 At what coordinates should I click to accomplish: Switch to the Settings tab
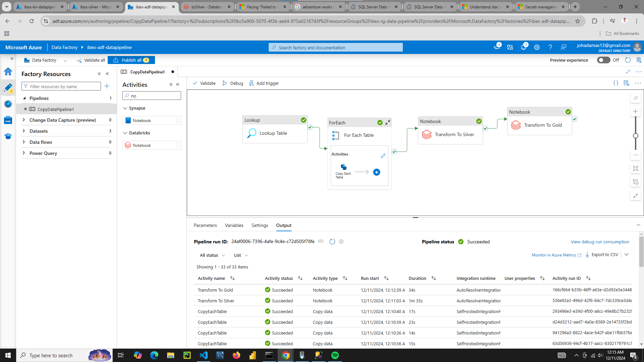click(260, 225)
